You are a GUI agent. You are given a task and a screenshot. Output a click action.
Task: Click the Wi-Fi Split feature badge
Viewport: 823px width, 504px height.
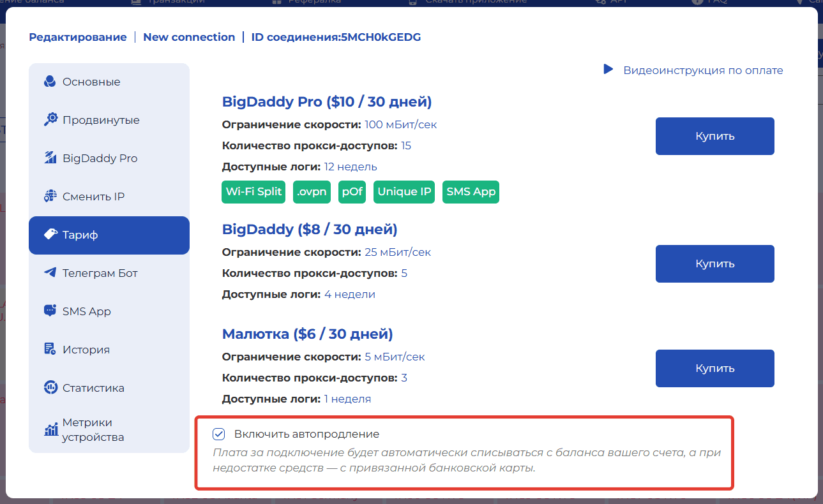pos(253,192)
